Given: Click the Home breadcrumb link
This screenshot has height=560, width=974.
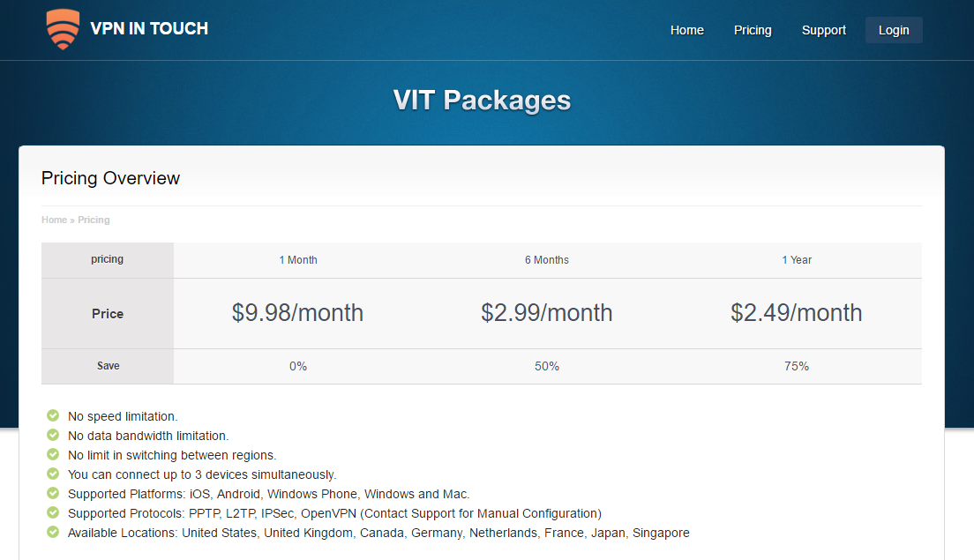Looking at the screenshot, I should 54,220.
